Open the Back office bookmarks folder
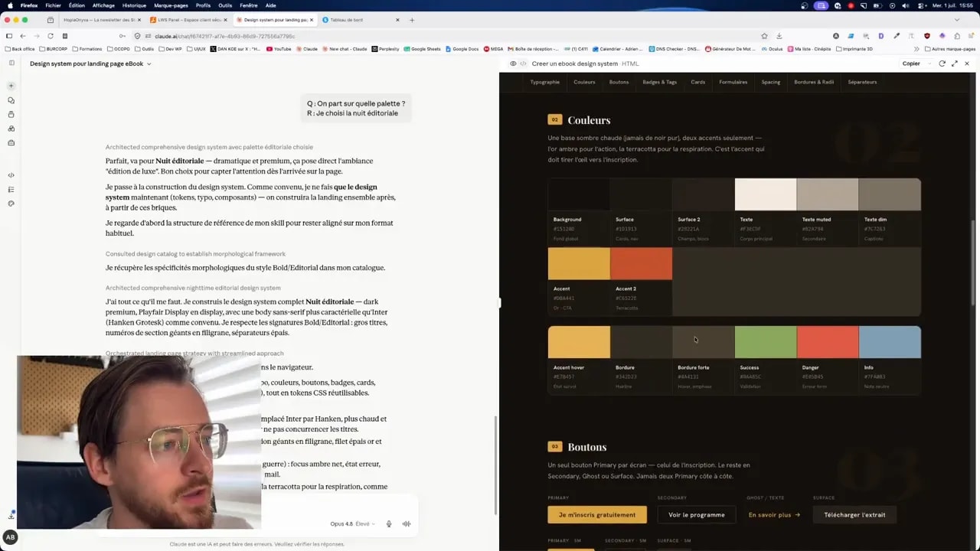This screenshot has height=551, width=980. coord(20,49)
